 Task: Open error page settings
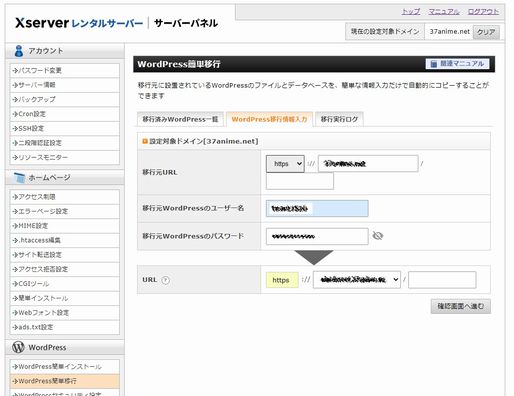coord(65,211)
